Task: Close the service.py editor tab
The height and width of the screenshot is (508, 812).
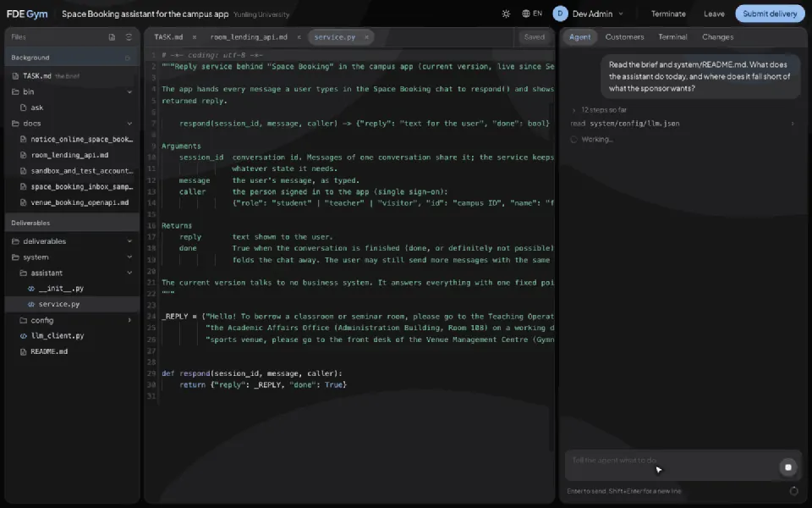Action: click(366, 37)
